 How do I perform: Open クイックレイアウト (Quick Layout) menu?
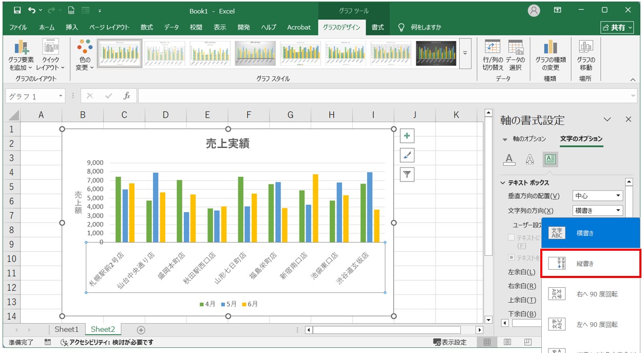(x=50, y=56)
